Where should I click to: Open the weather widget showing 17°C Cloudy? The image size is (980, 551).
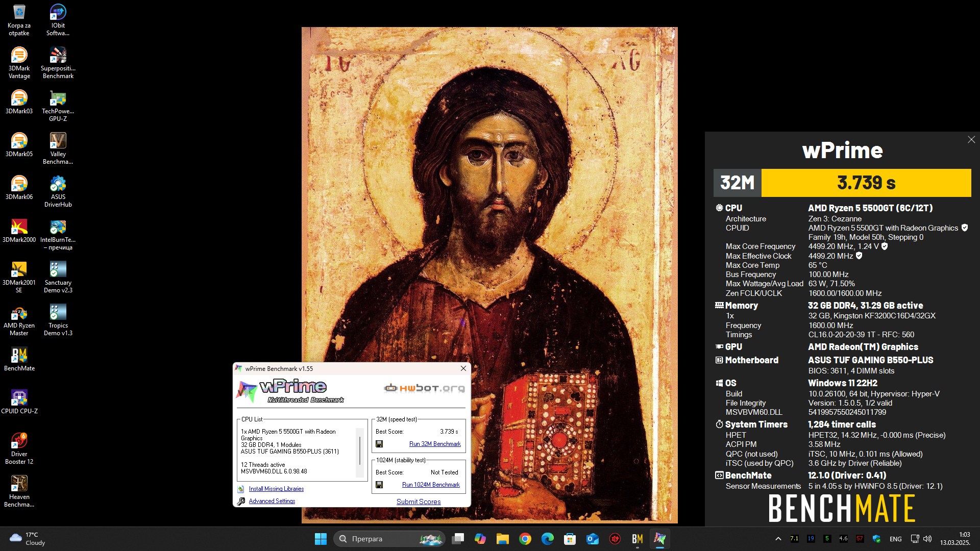click(x=28, y=539)
